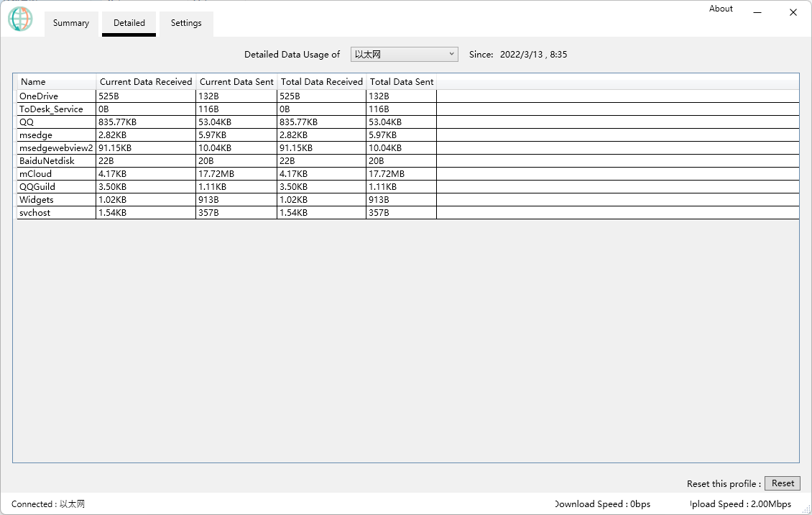Click msedgewebview2's 91.15KB total received cell
Screen dimensions: 812x515
322,148
